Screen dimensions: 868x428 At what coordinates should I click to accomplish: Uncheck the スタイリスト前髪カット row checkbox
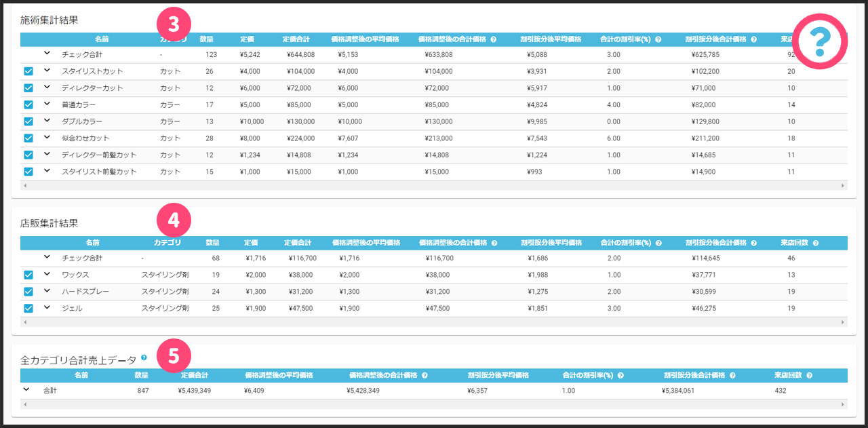click(x=28, y=172)
